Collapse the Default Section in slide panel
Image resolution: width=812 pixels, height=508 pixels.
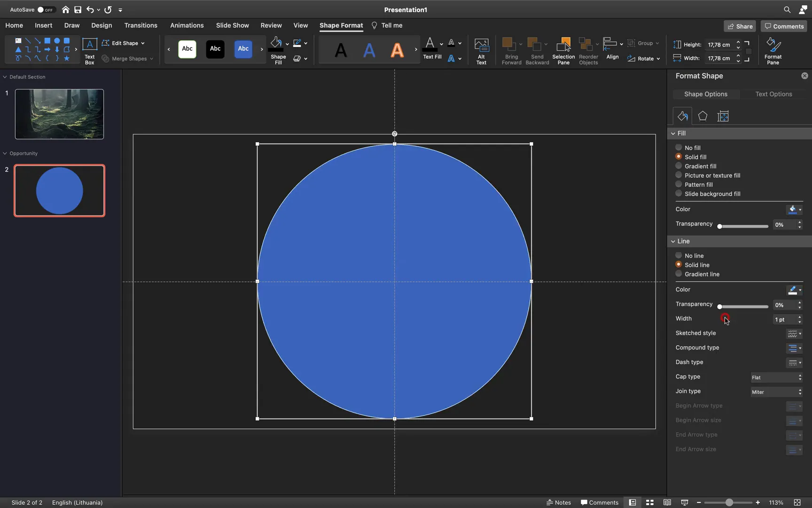[5, 77]
